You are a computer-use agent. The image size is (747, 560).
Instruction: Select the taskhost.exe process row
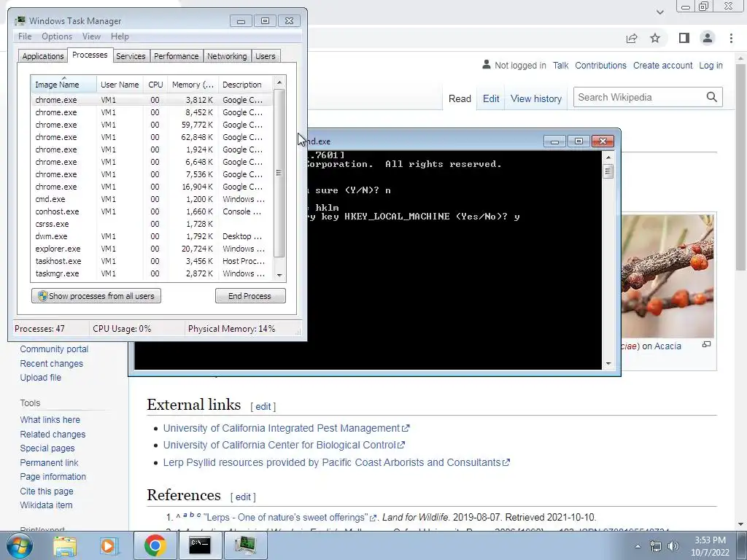point(152,261)
